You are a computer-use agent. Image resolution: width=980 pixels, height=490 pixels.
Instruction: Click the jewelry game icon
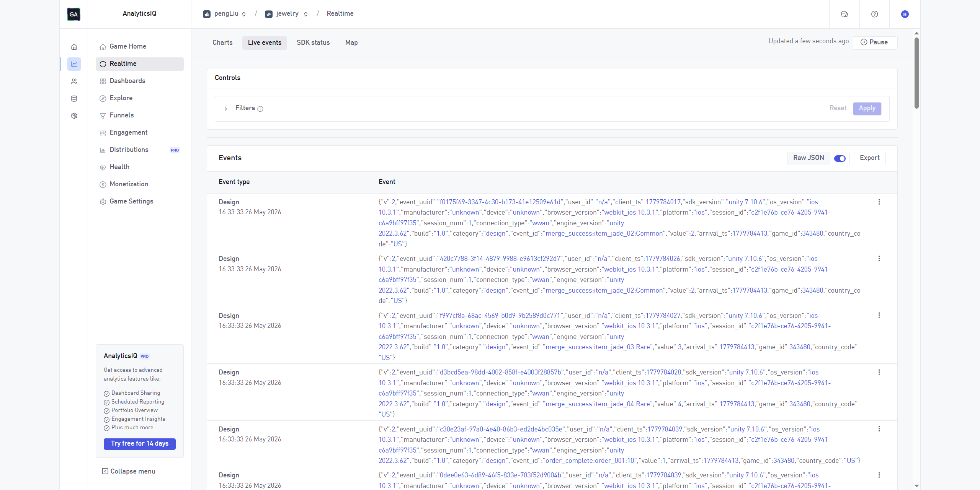click(269, 14)
